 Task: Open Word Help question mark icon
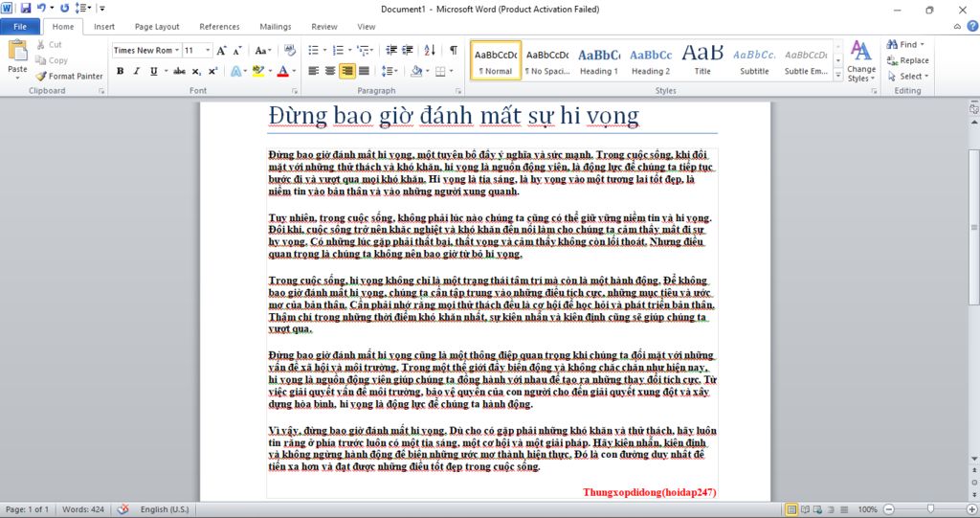point(972,26)
